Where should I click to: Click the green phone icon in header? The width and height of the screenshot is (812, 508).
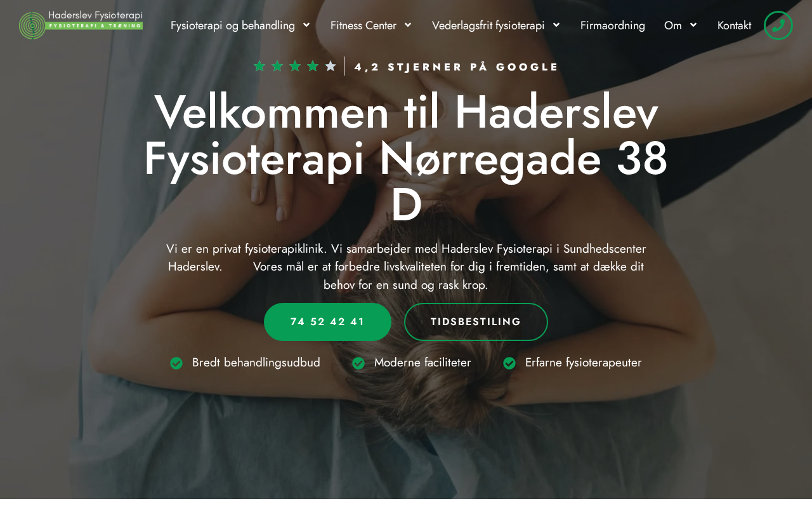pyautogui.click(x=778, y=25)
